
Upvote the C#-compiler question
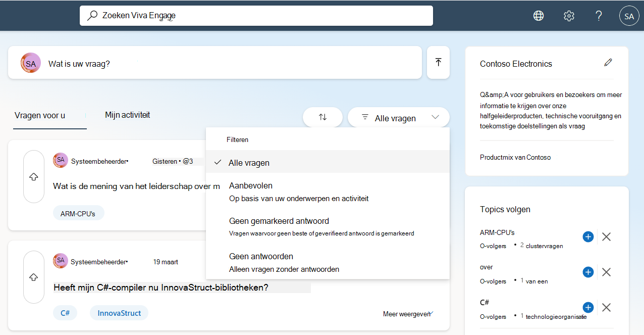pos(34,277)
